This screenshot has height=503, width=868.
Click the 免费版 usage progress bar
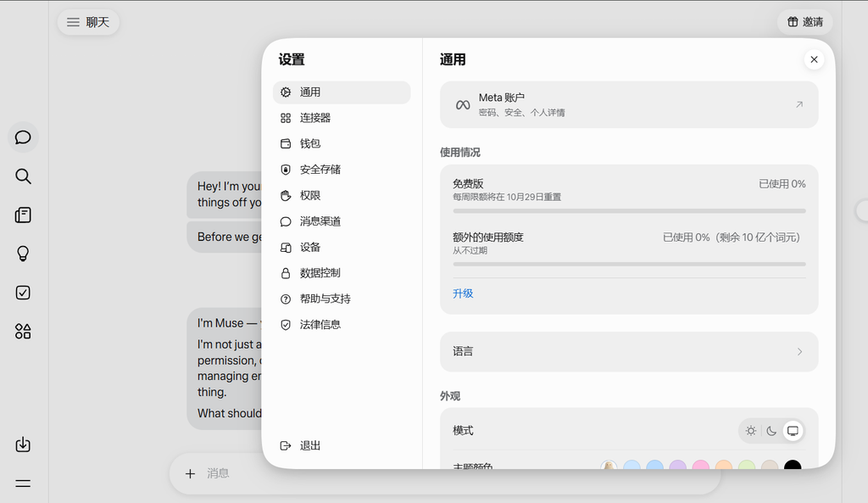coord(629,211)
